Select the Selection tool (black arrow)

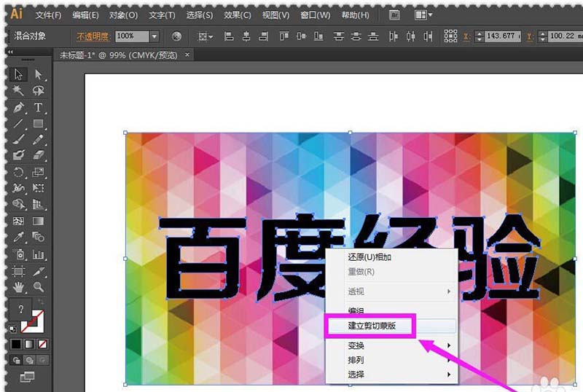tap(18, 74)
